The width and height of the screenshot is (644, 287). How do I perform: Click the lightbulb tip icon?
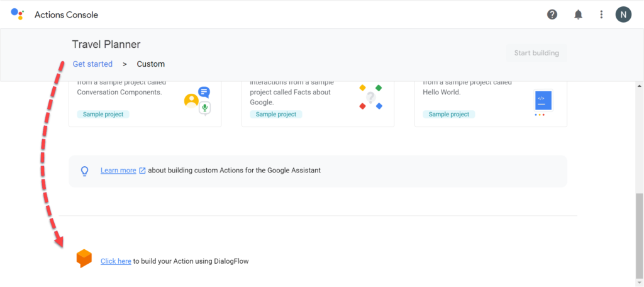(85, 171)
